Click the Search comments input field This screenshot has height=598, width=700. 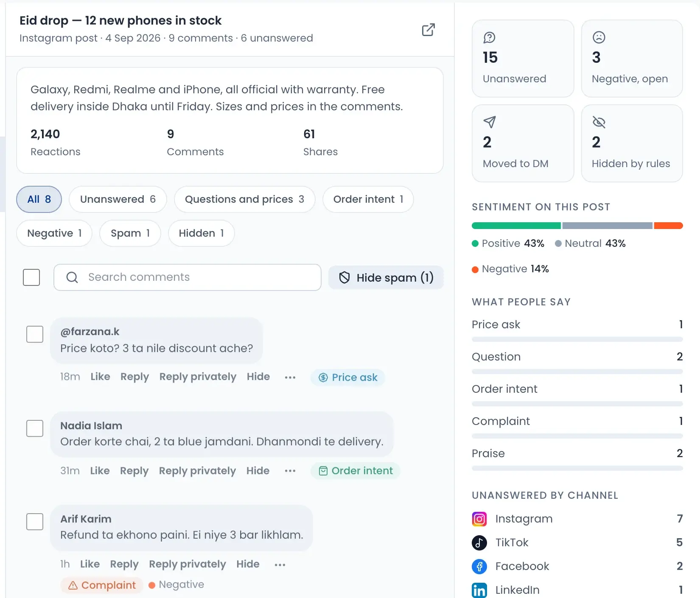point(188,277)
